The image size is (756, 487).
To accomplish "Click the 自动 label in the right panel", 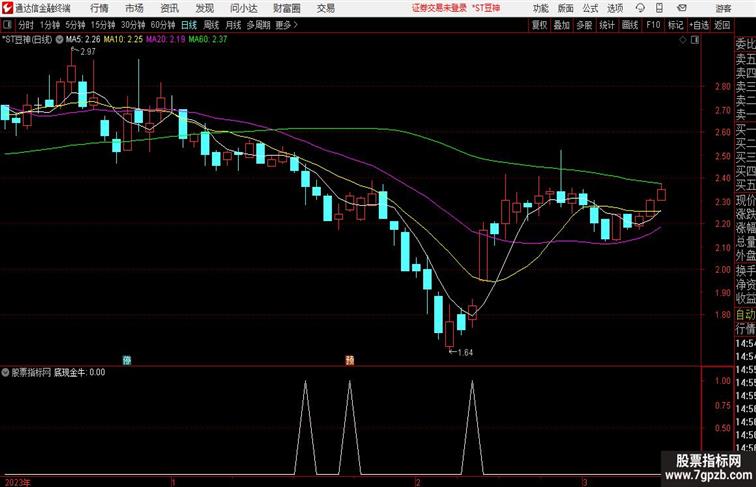I will [x=745, y=315].
